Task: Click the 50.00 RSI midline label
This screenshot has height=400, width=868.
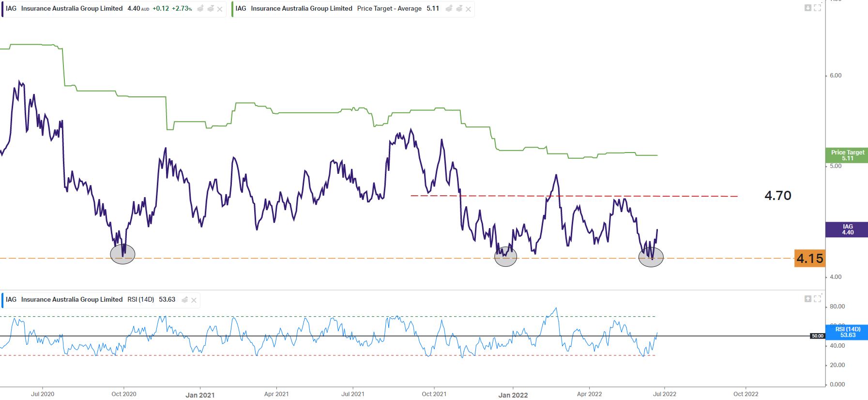Action: (817, 336)
